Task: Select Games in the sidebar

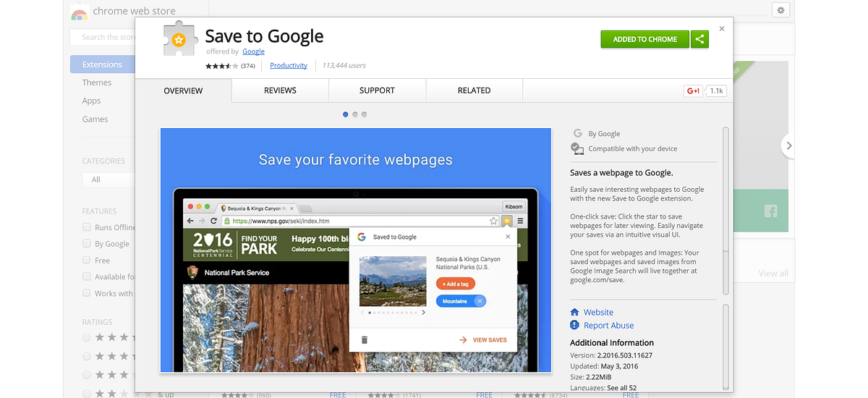Action: tap(95, 119)
